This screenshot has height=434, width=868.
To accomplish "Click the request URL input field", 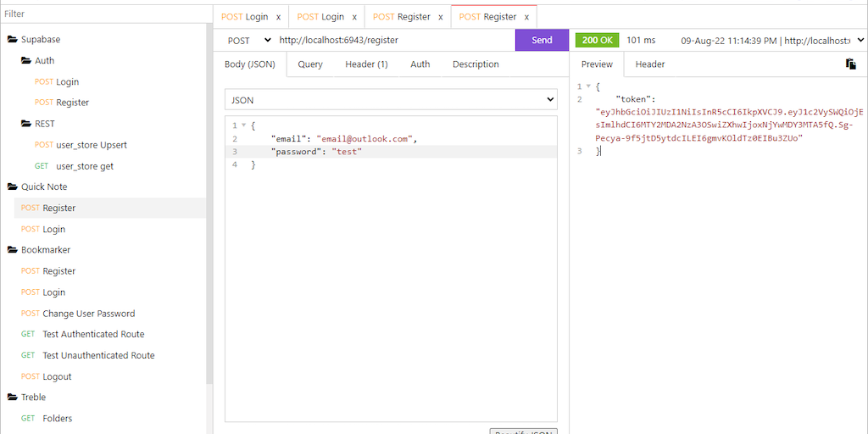I will point(394,40).
